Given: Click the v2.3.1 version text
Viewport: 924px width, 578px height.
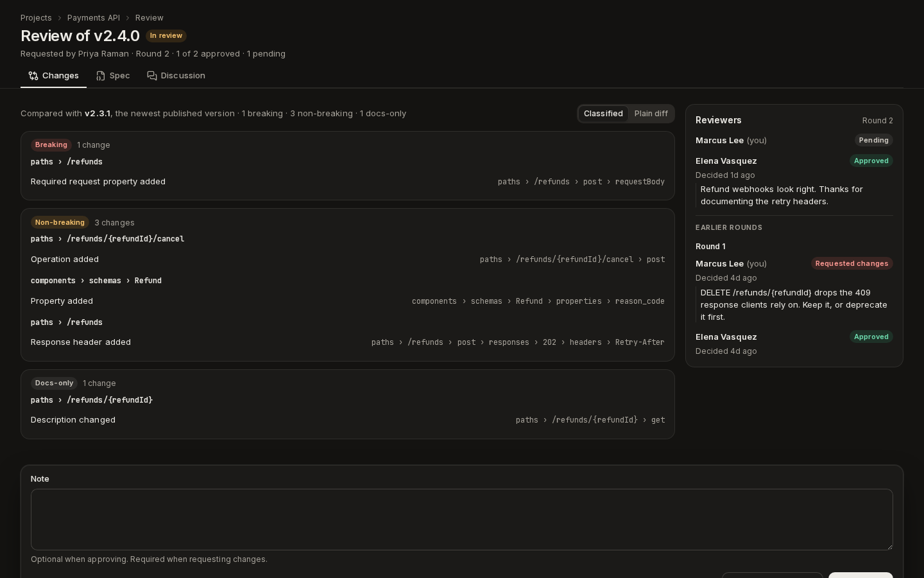Looking at the screenshot, I should (97, 114).
